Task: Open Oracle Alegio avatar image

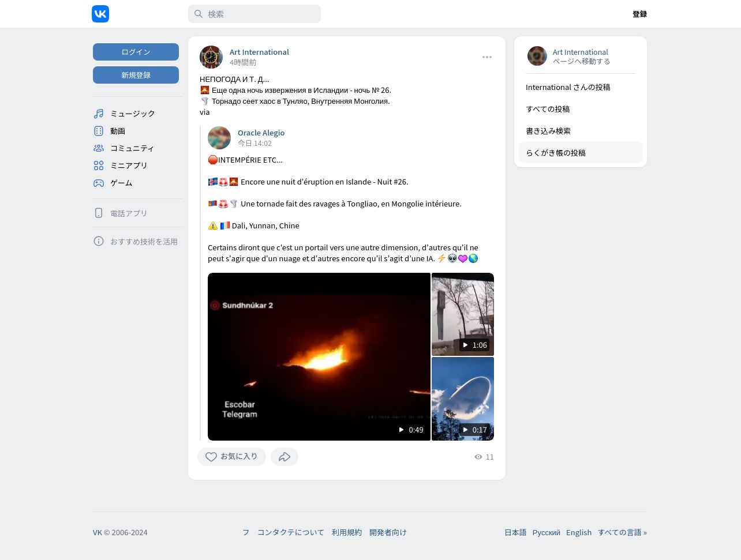Action: [219, 138]
